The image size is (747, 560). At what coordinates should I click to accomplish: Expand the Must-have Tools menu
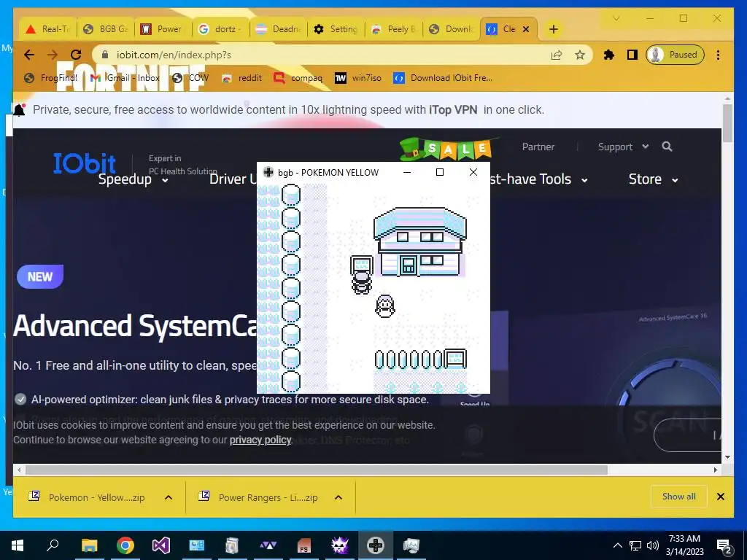(x=538, y=179)
